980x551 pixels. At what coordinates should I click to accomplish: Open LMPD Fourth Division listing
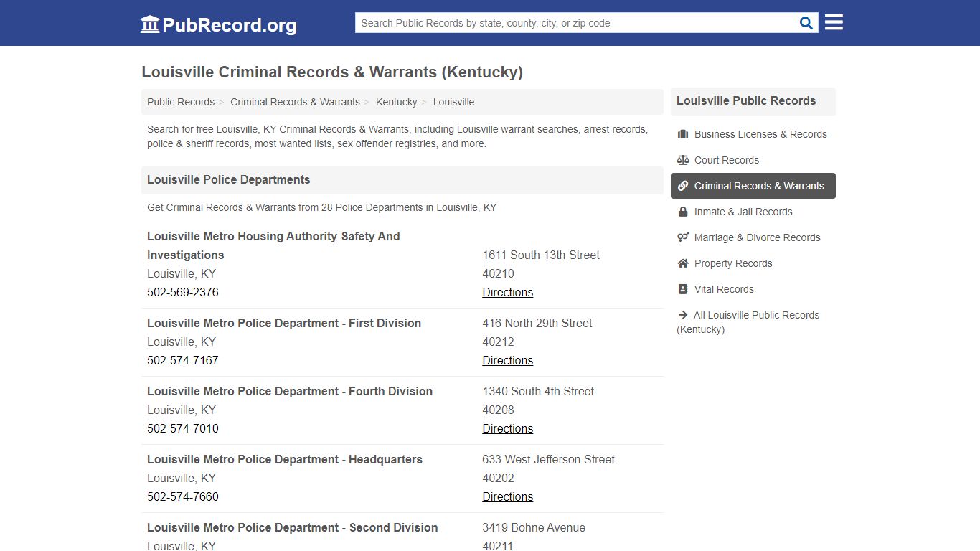[290, 391]
